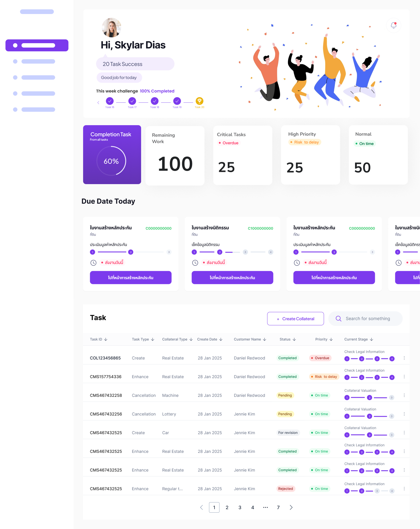Select third sidebar menu item
The width and height of the screenshot is (420, 529).
click(x=34, y=77)
